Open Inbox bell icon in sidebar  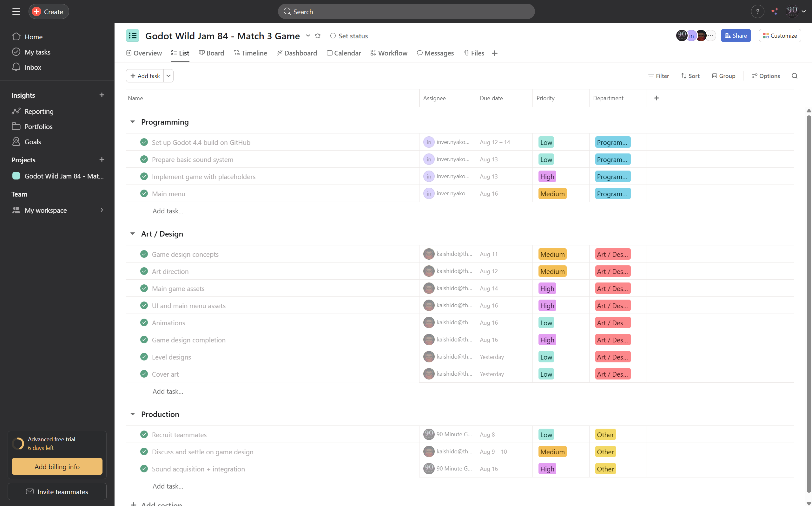coord(16,67)
